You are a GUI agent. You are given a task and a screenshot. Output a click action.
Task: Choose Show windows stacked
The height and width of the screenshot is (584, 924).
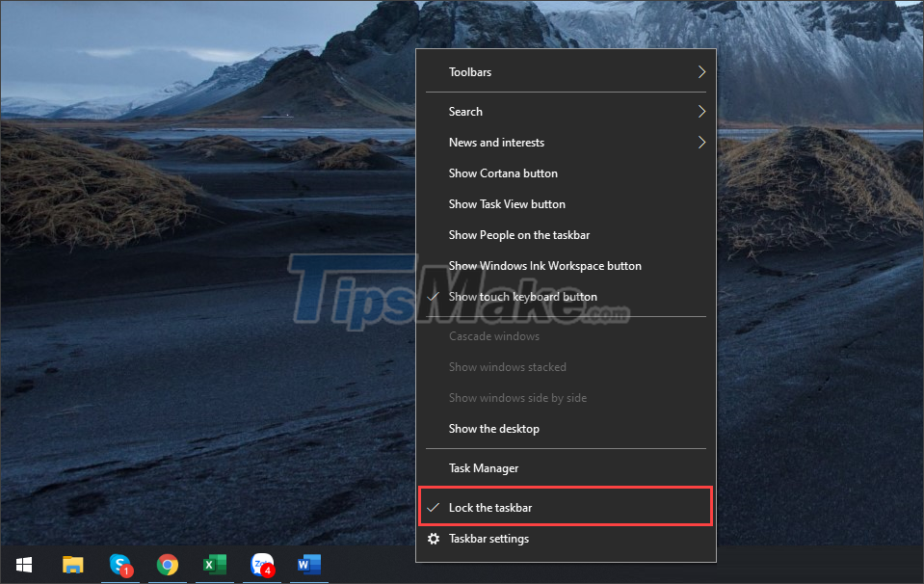point(566,367)
